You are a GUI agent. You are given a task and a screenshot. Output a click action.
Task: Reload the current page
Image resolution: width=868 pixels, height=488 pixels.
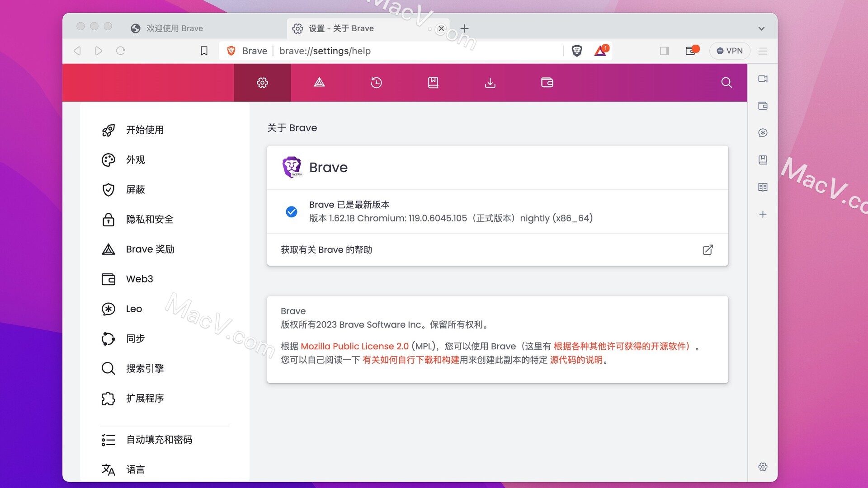pos(120,51)
